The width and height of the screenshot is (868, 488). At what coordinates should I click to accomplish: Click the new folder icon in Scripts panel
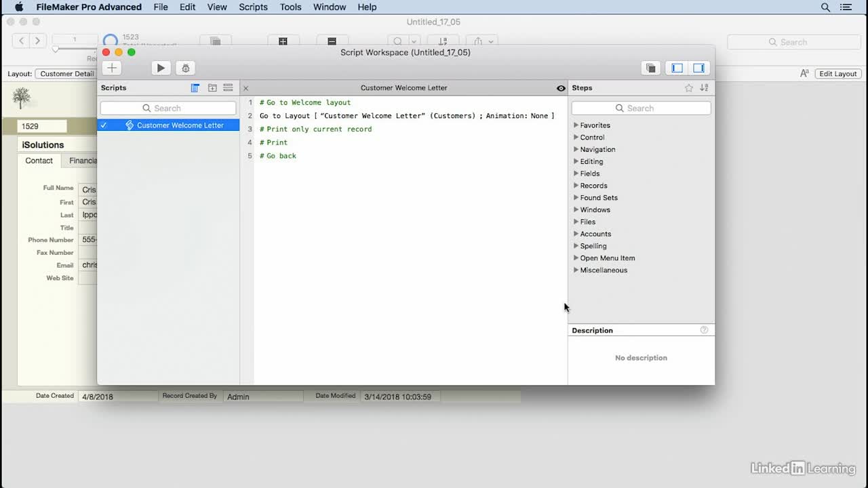212,88
